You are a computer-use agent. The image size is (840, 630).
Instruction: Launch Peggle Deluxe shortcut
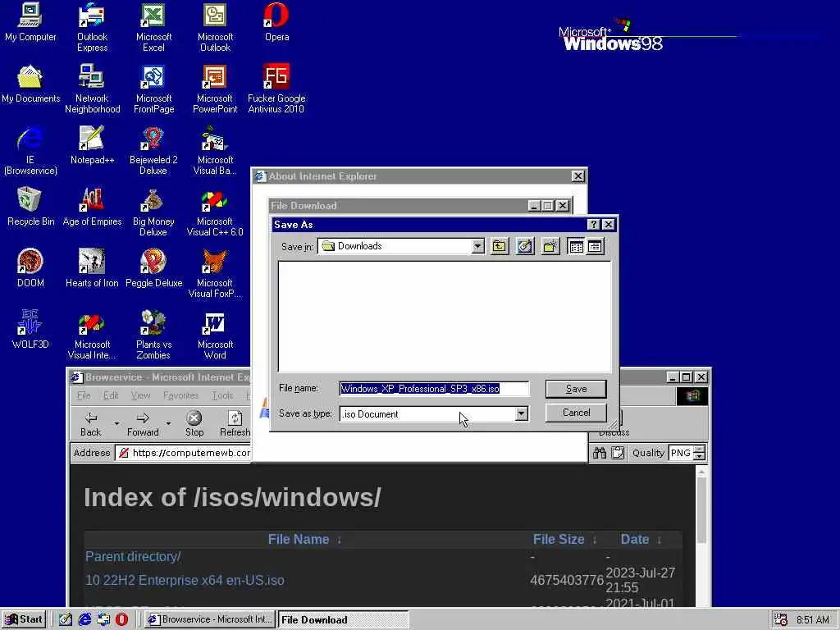[153, 269]
